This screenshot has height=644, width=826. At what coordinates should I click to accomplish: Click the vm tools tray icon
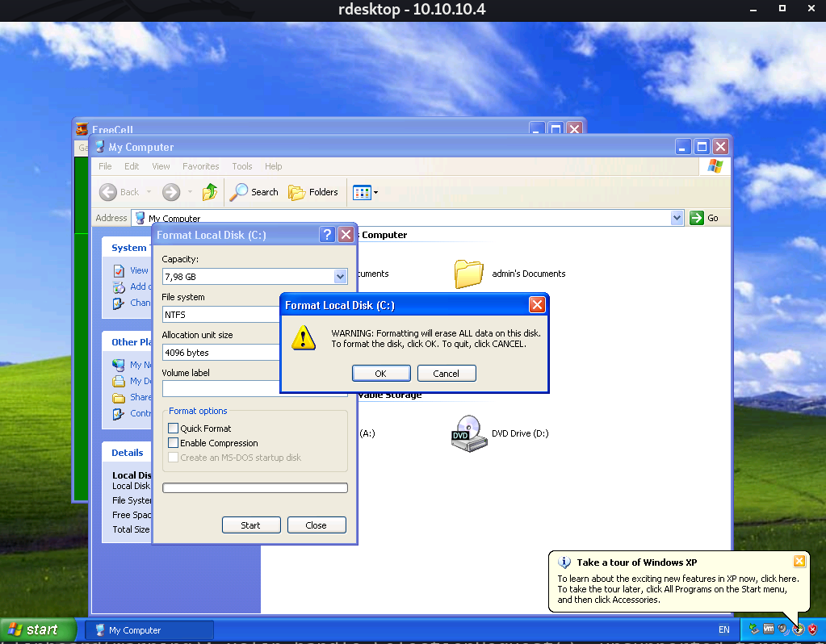point(769,629)
